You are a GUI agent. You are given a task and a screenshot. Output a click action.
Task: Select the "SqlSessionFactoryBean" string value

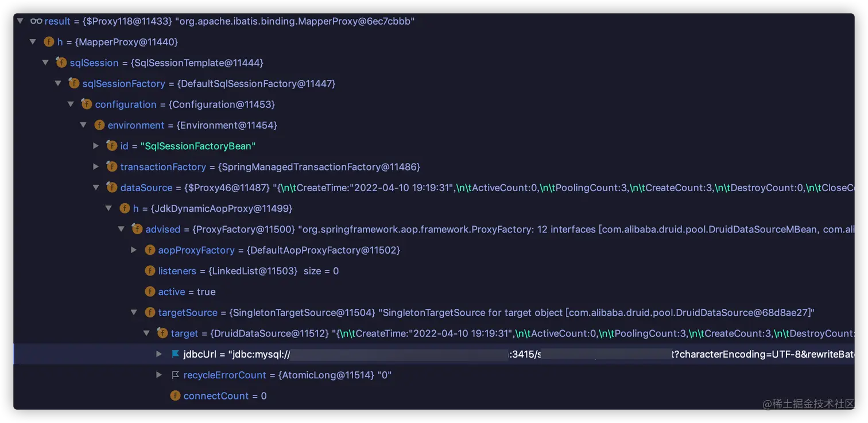198,146
